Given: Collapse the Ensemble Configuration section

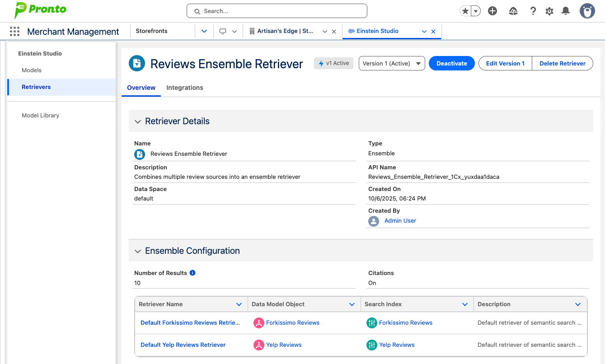Looking at the screenshot, I should (x=138, y=250).
